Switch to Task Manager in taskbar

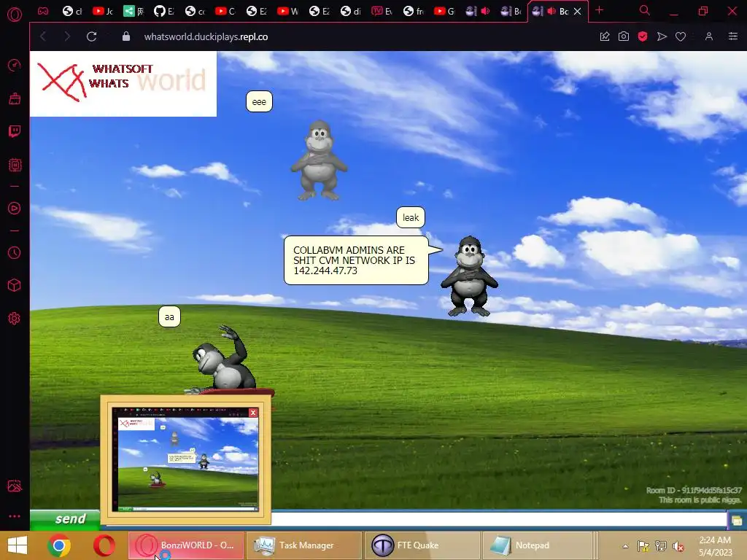(304, 545)
